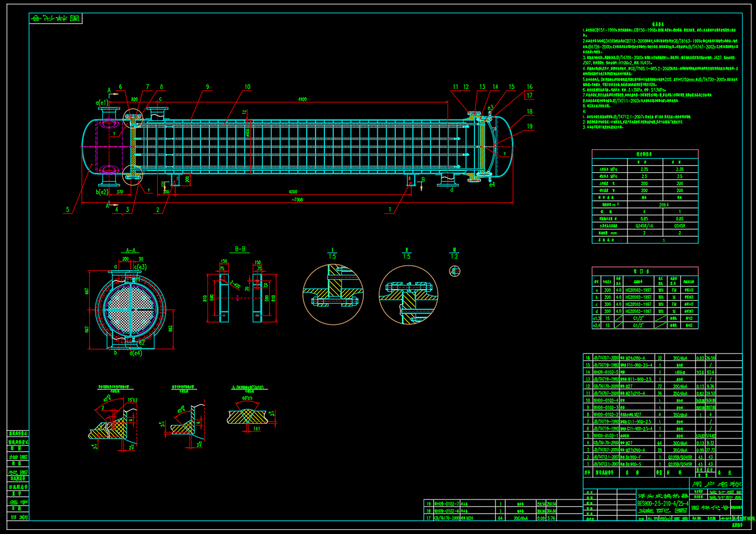Viewport: 756px width, 534px height.
Task: Click the small detail III circle
Action: point(455,271)
